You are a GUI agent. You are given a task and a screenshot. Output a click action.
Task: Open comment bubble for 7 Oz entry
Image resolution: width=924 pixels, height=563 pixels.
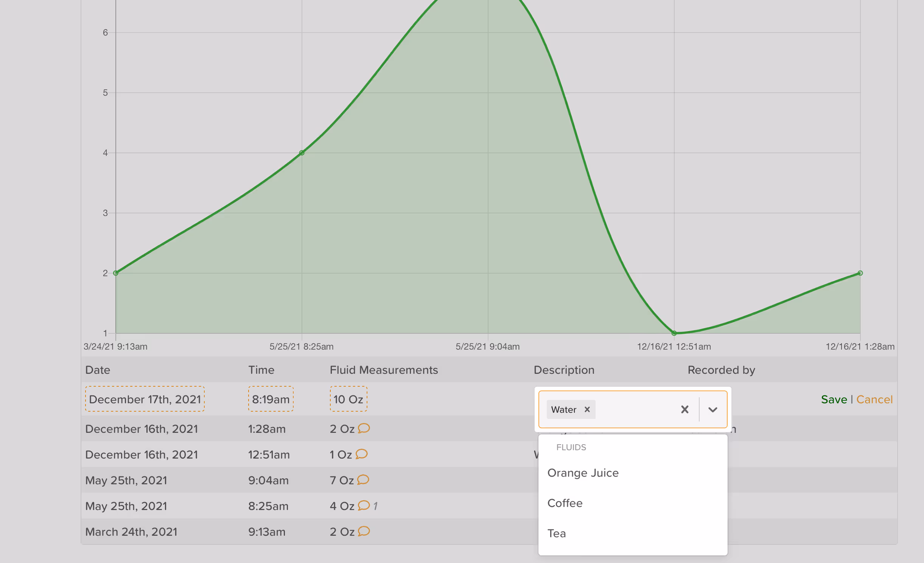pos(363,480)
